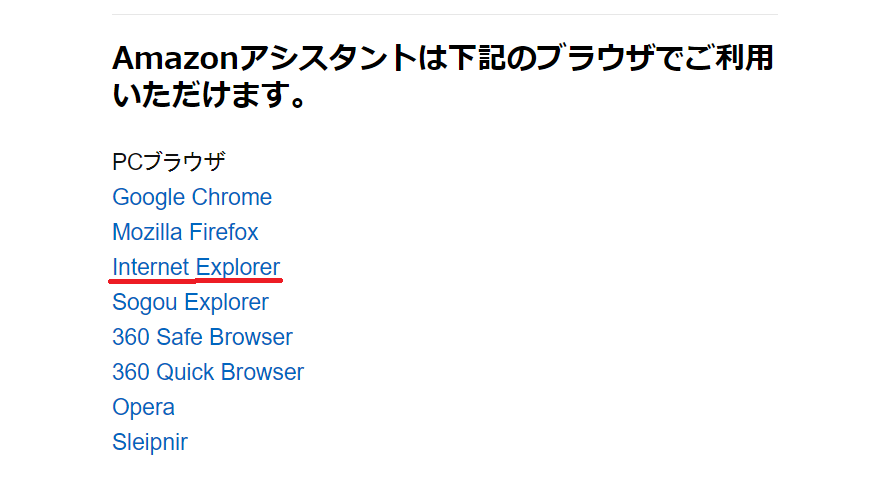Click the PCブラウザ section label
Screen dimensions: 893x493
tap(168, 162)
